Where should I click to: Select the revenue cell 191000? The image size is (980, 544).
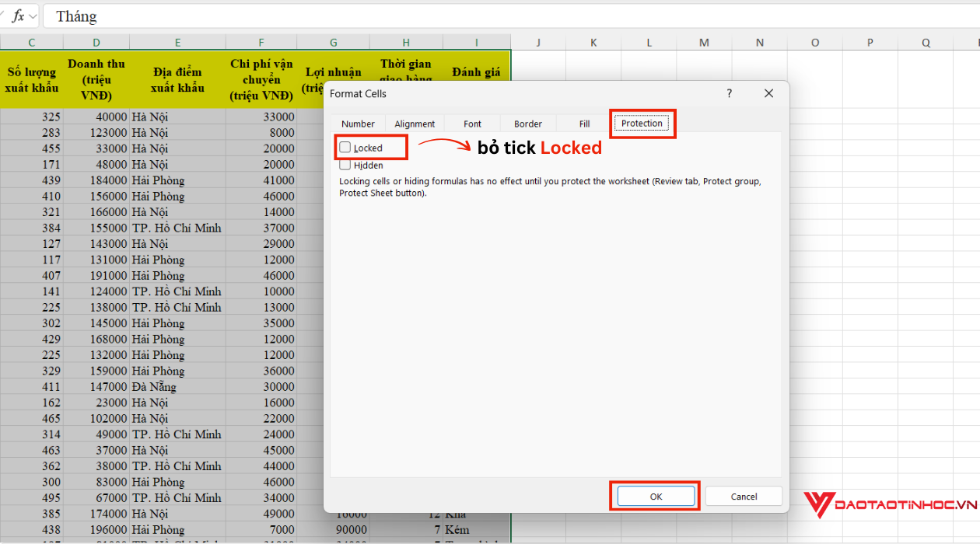click(x=96, y=275)
